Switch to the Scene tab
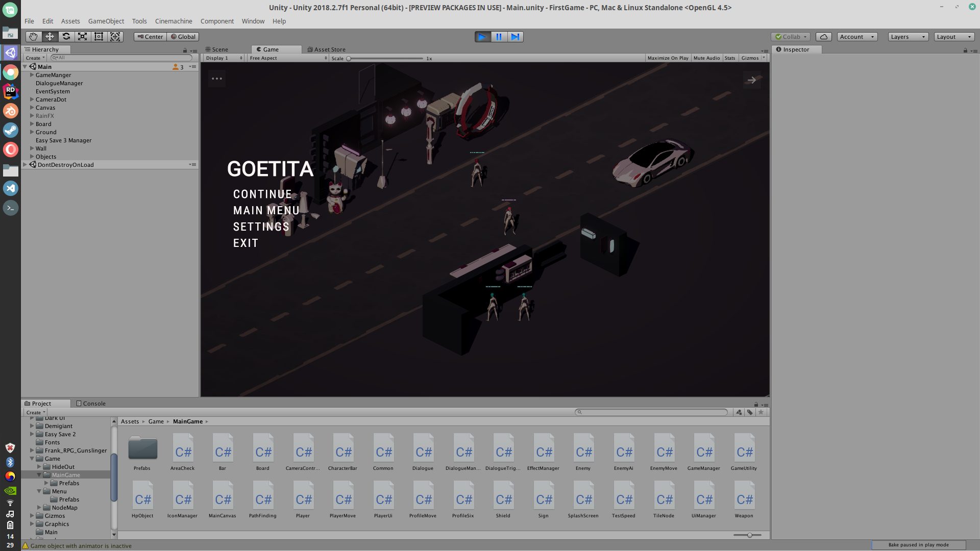Viewport: 980px width, 551px height. pyautogui.click(x=216, y=49)
